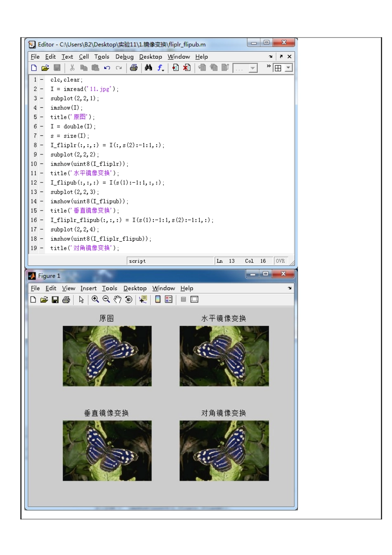Open the Editor Window menu

click(x=179, y=57)
